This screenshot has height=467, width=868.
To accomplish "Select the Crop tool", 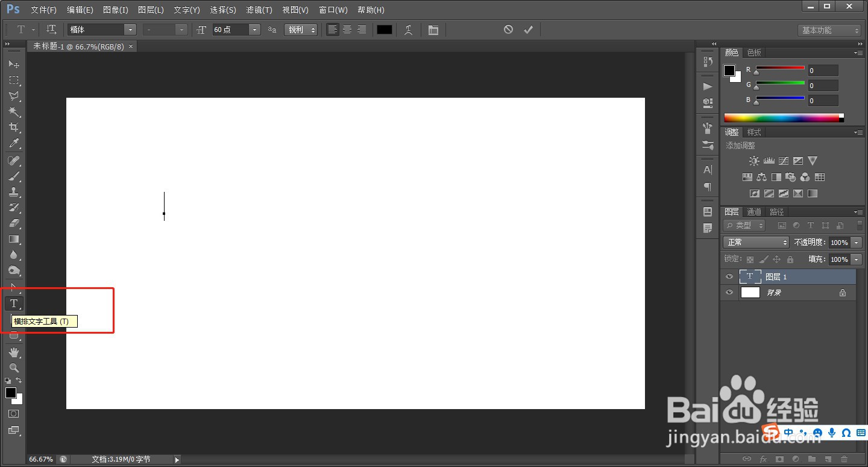I will tap(14, 127).
